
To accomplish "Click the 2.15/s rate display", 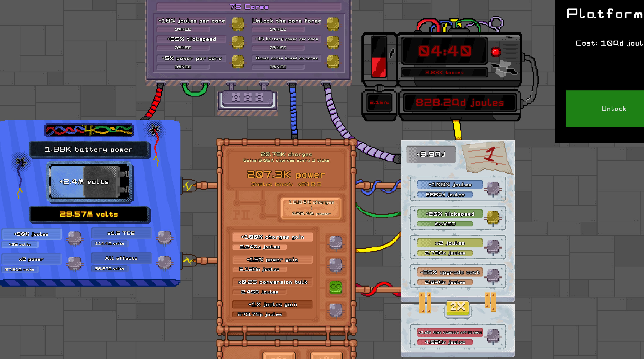I will (379, 102).
